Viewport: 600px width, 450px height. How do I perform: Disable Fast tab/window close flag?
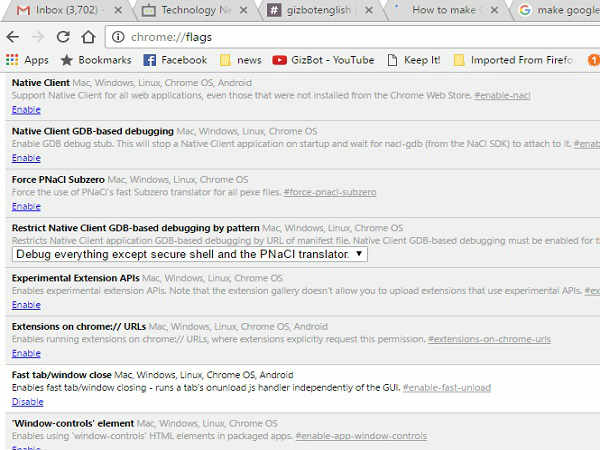pos(27,401)
